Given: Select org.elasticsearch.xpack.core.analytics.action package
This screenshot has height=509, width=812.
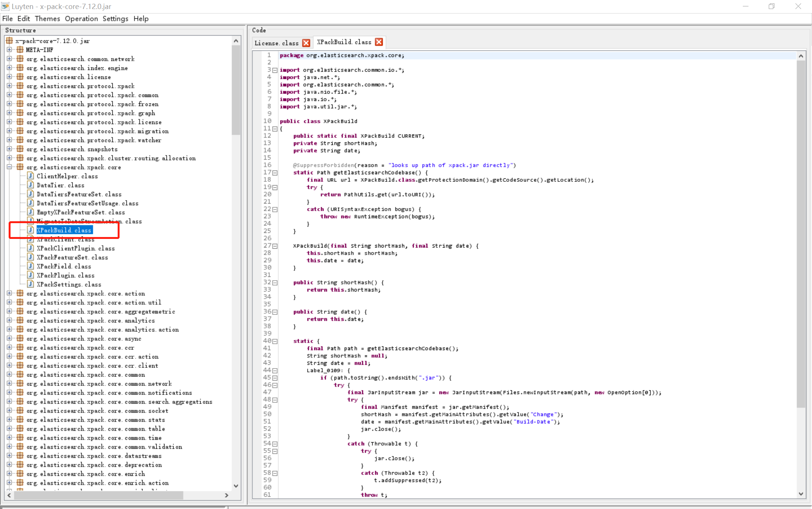Looking at the screenshot, I should pyautogui.click(x=103, y=329).
